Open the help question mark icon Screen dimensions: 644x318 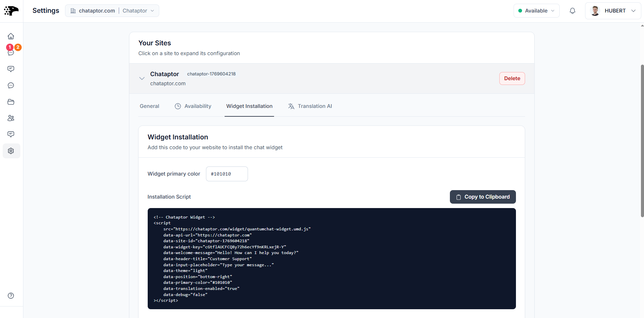11,296
